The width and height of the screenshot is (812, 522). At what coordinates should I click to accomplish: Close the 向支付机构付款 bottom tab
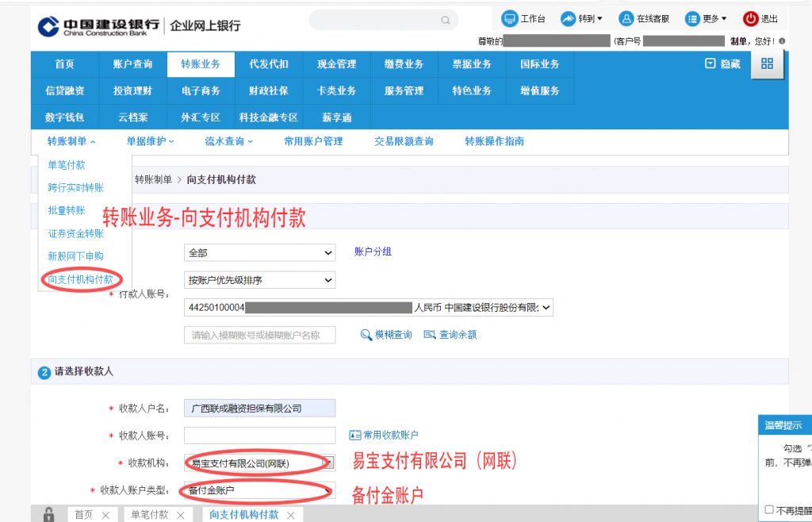[290, 515]
